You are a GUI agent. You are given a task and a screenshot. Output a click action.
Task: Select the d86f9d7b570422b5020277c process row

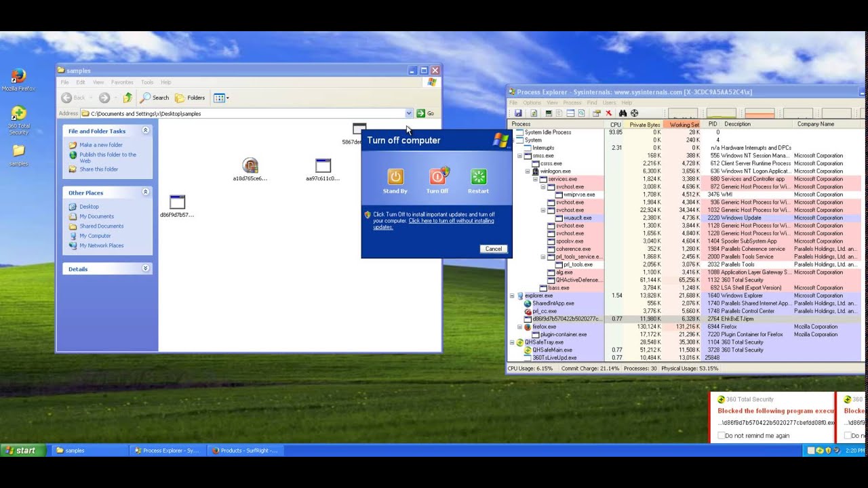(685, 319)
